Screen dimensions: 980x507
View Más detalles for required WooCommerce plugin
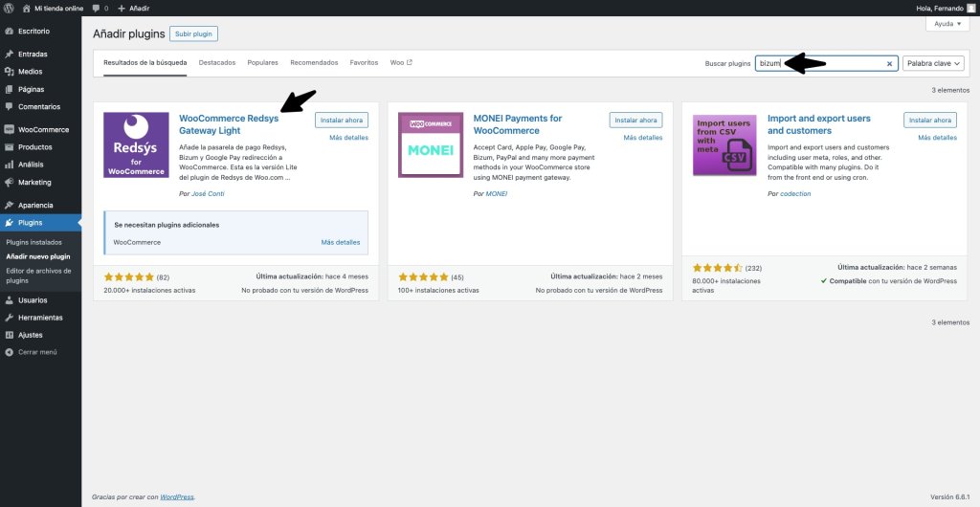point(341,242)
